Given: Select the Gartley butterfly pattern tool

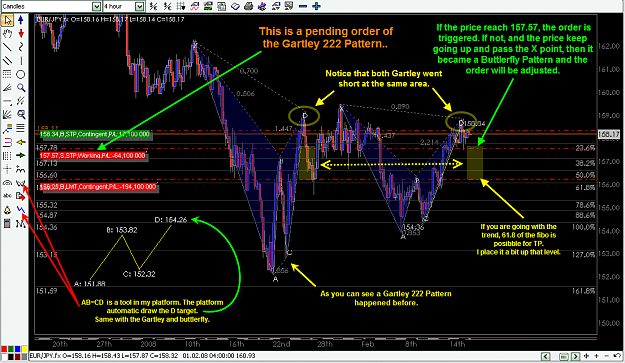Looking at the screenshot, I should point(21,182).
